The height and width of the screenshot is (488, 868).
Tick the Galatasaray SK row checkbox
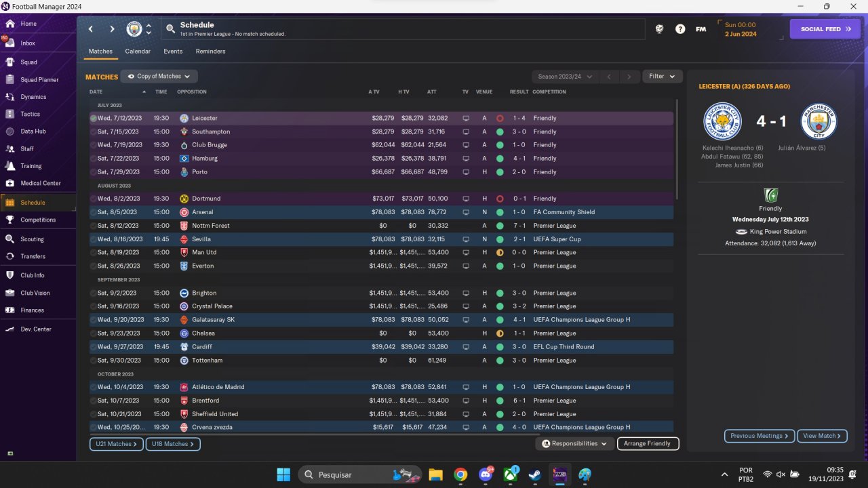point(94,320)
